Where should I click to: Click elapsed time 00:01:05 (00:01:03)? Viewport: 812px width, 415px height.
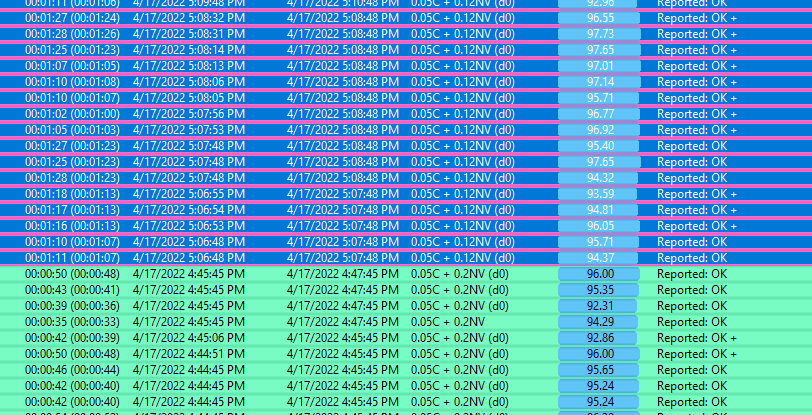coord(72,130)
